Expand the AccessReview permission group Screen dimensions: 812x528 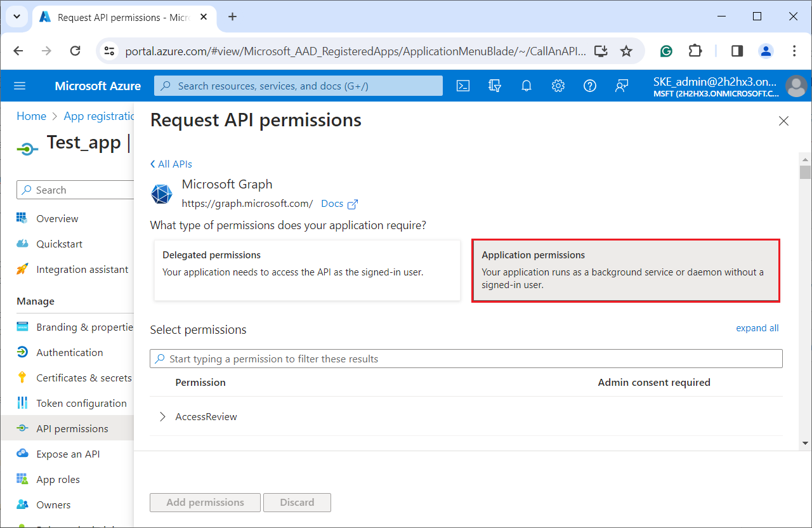(163, 417)
